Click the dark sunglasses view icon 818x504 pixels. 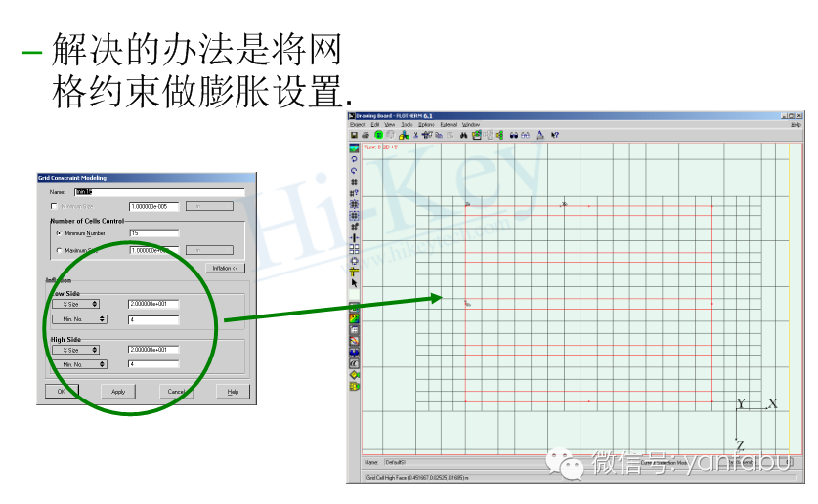[514, 135]
